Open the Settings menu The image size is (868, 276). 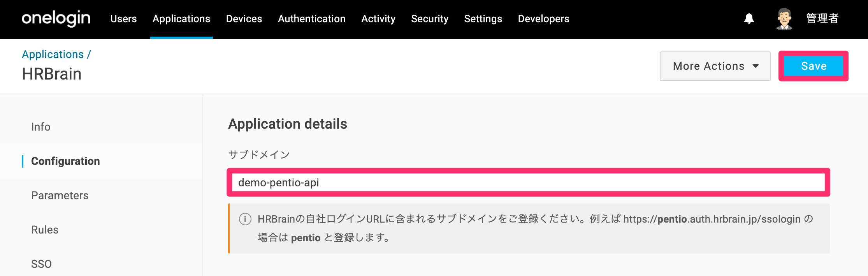(x=483, y=19)
